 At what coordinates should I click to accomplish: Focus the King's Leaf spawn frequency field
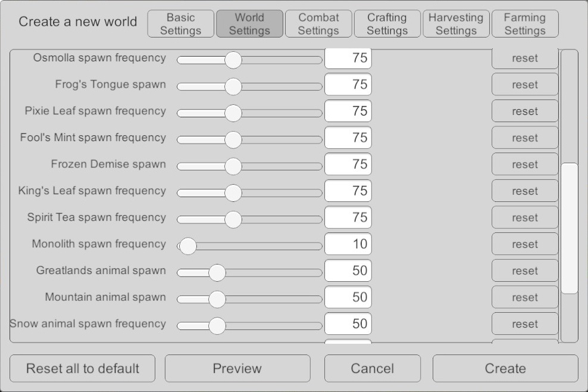click(348, 191)
